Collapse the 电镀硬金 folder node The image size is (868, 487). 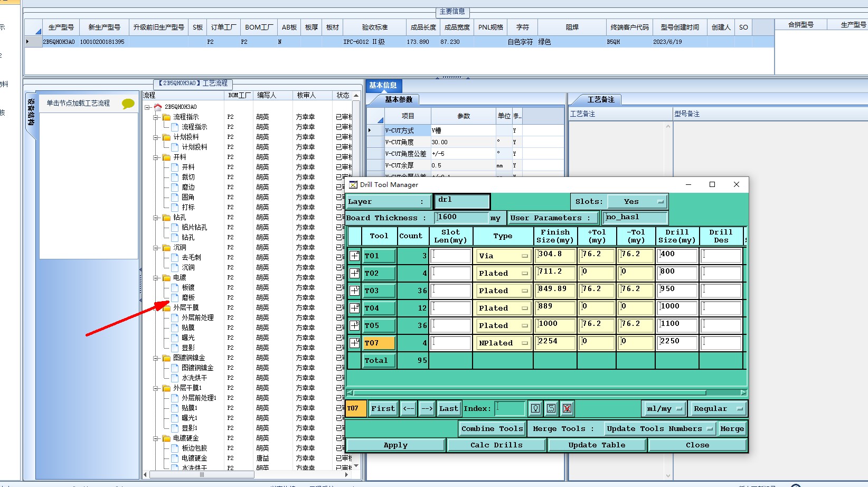(156, 438)
